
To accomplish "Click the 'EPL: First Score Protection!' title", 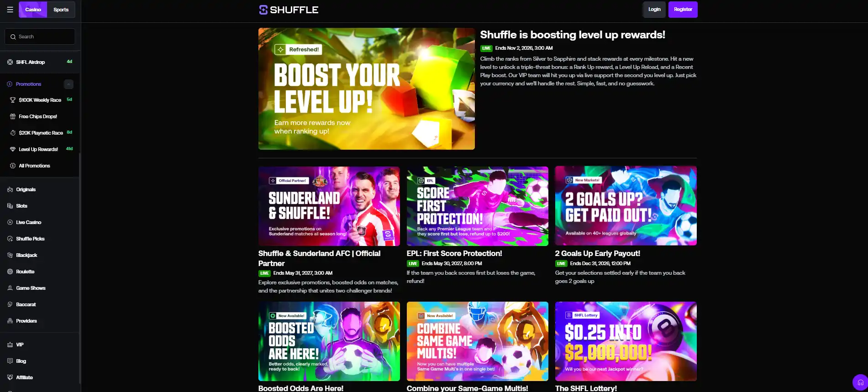I will point(454,253).
